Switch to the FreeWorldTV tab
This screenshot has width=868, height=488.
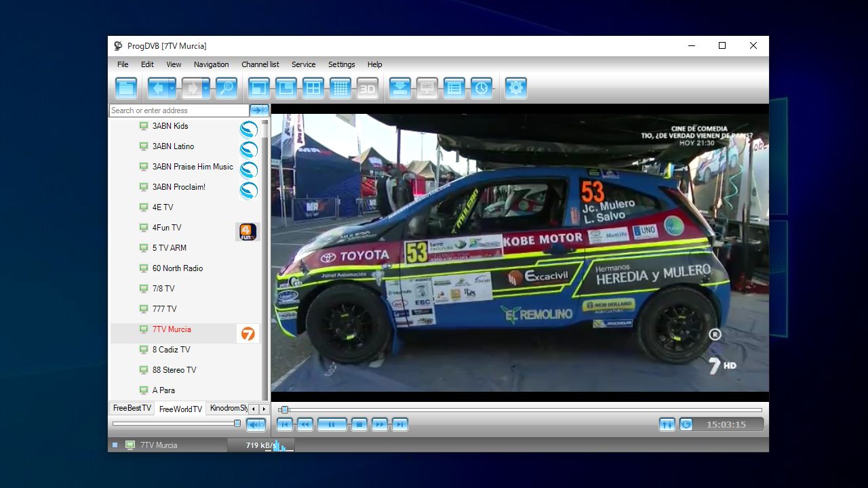click(180, 409)
